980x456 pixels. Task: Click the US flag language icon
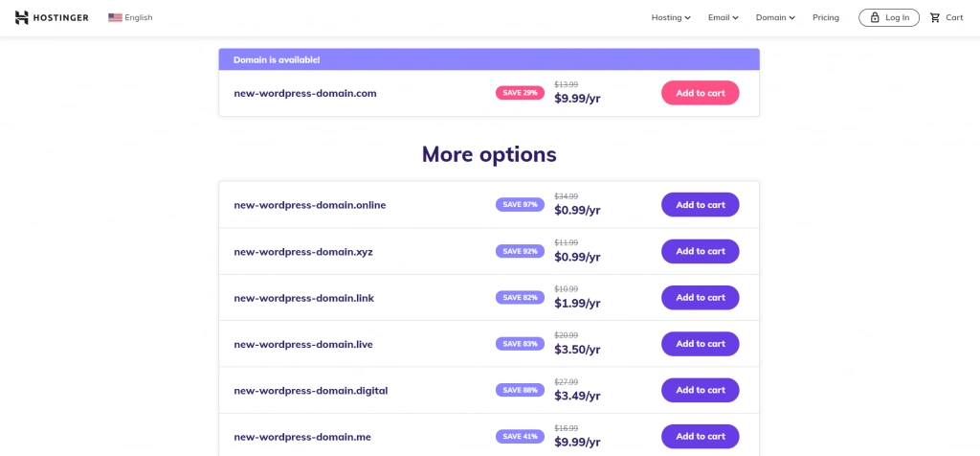point(115,17)
